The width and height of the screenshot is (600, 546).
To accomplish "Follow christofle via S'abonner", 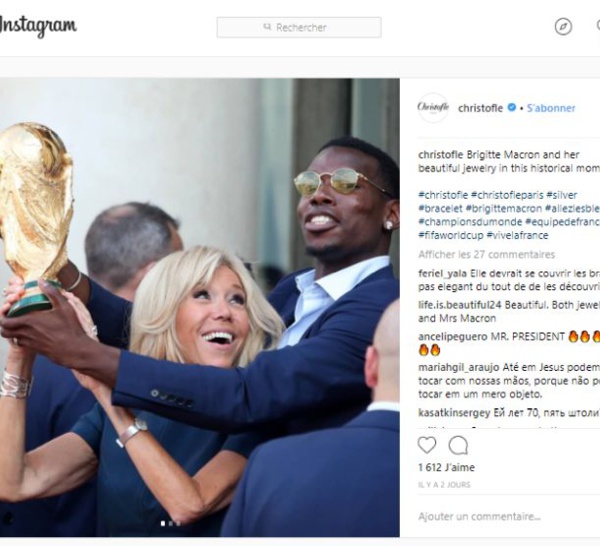I will [x=551, y=108].
